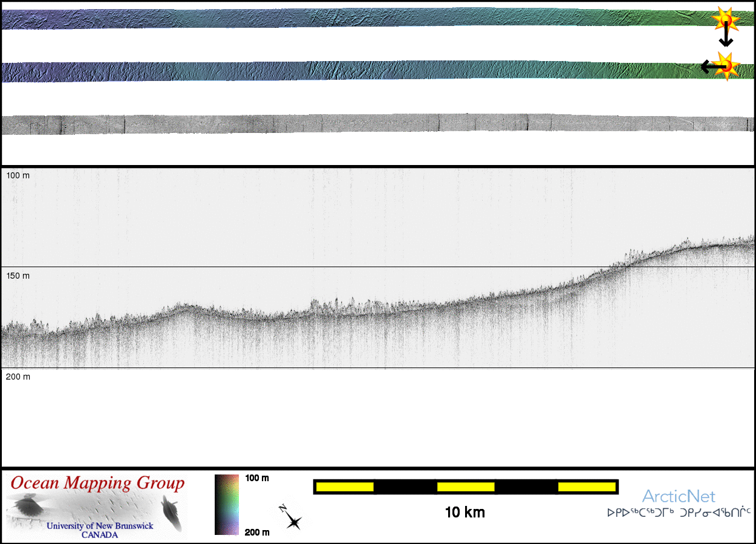Image resolution: width=756 pixels, height=544 pixels.
Task: Click the yellow and black scale bar
Action: click(466, 487)
